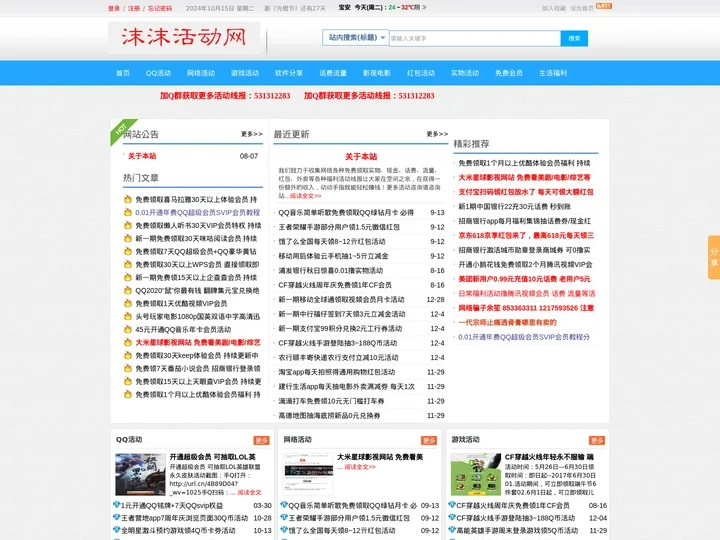
Task: Open the QQ活动 featured article thumbnail
Action: click(140, 474)
